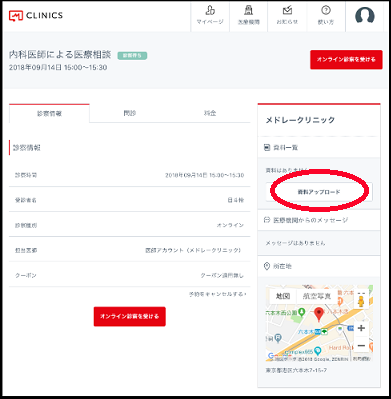Screen dimensions: 391x399
Task: Zoom out on the map
Action: point(361,345)
